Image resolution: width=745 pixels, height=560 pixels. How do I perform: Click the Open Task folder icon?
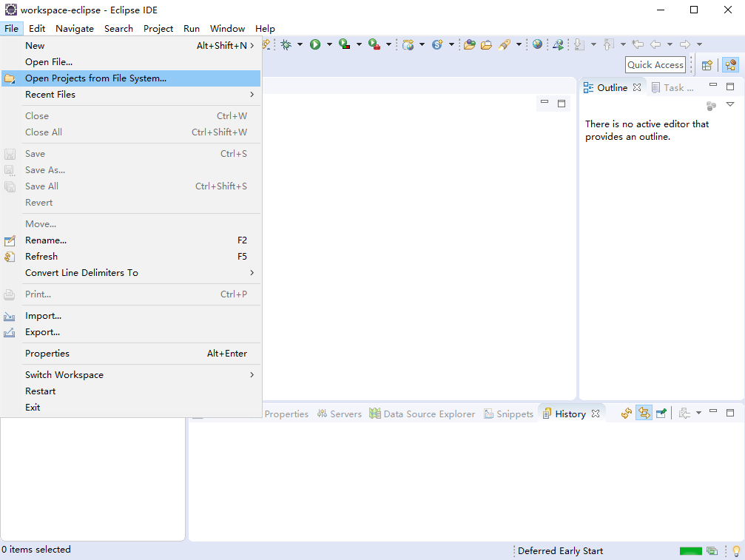coord(486,44)
